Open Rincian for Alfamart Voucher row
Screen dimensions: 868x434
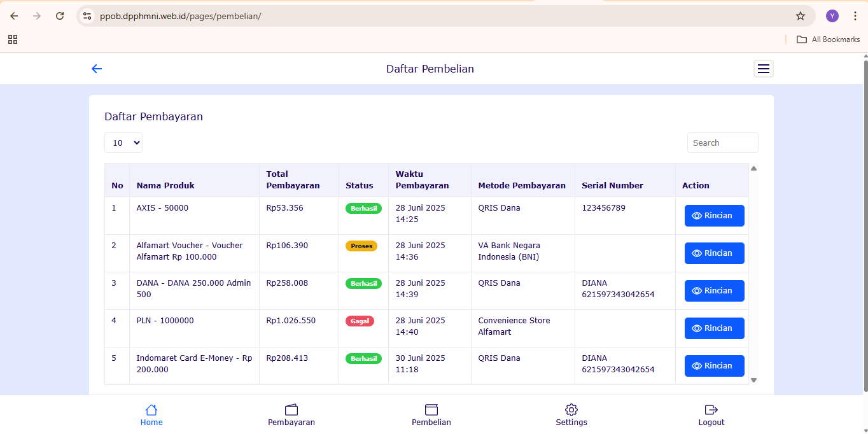coord(714,253)
